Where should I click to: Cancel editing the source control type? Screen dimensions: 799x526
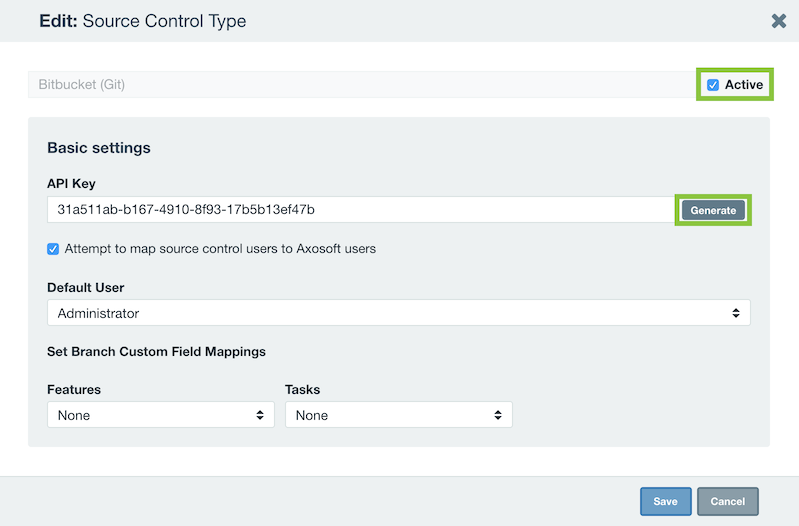pyautogui.click(x=728, y=501)
